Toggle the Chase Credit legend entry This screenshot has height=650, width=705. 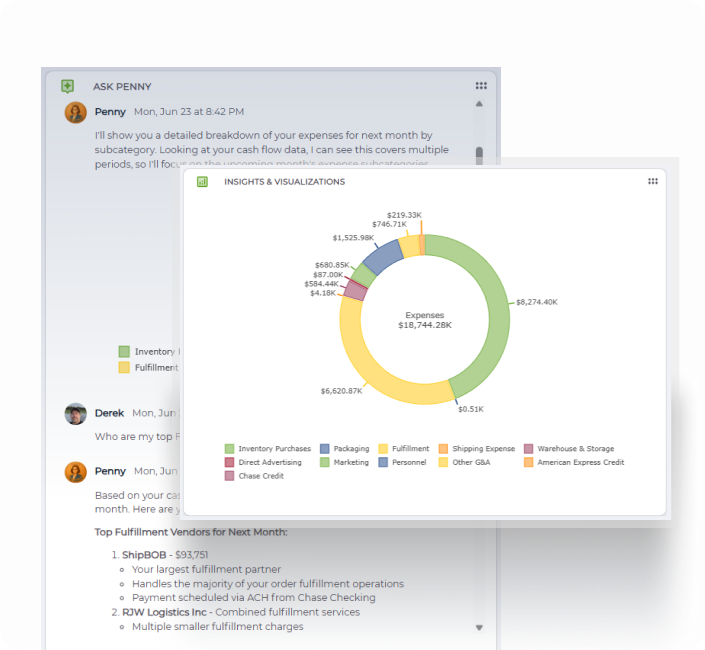click(260, 476)
